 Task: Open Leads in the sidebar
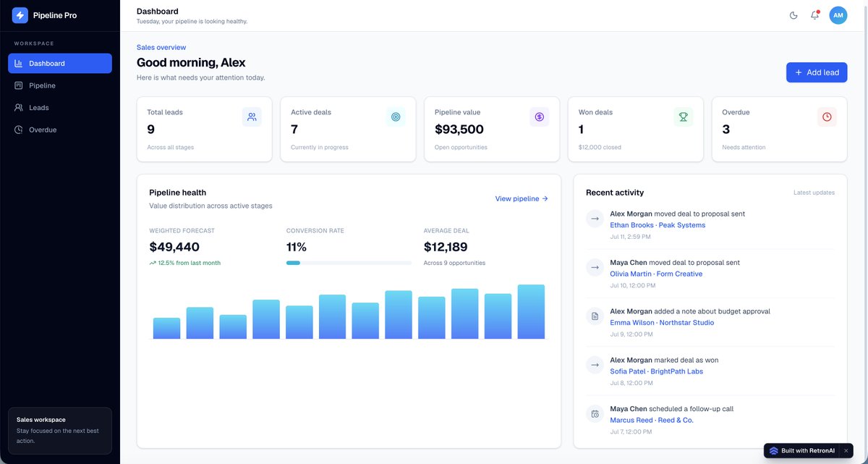(60, 107)
